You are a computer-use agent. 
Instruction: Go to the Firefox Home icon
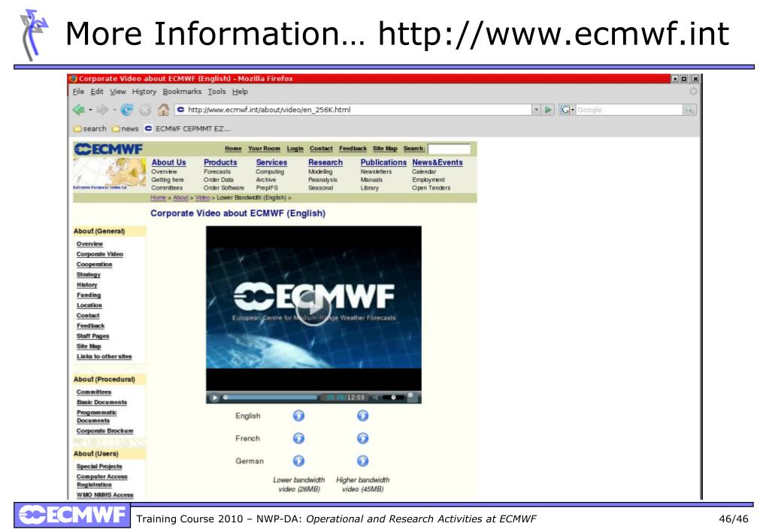pyautogui.click(x=163, y=110)
